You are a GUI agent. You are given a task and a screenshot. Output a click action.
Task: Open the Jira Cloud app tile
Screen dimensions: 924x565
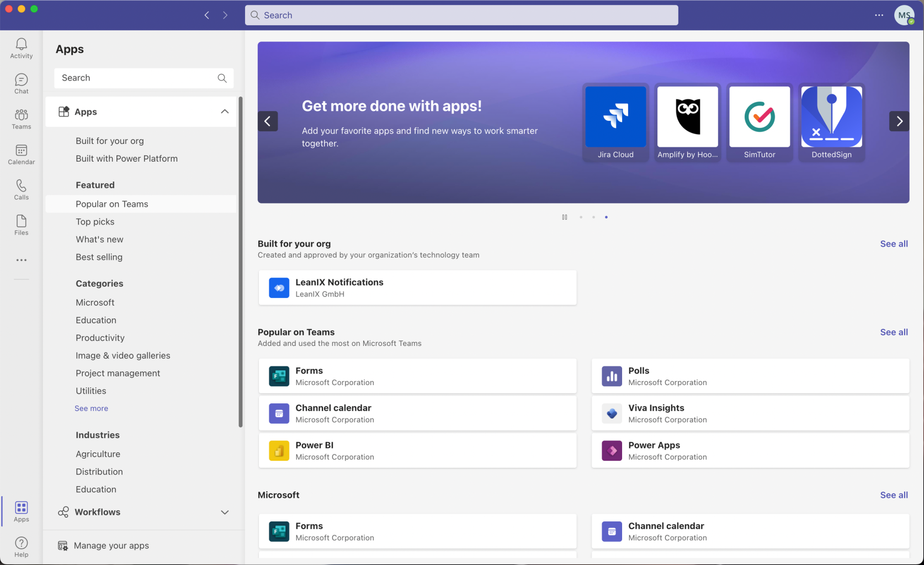point(615,122)
